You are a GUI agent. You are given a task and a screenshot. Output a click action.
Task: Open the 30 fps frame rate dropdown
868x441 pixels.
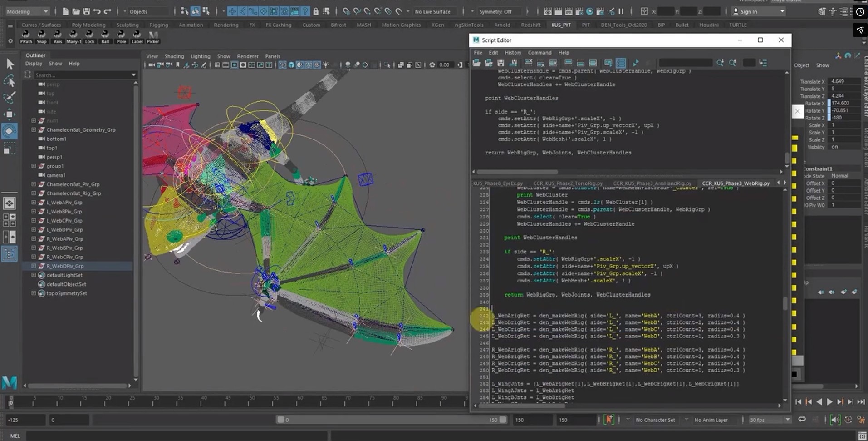770,420
